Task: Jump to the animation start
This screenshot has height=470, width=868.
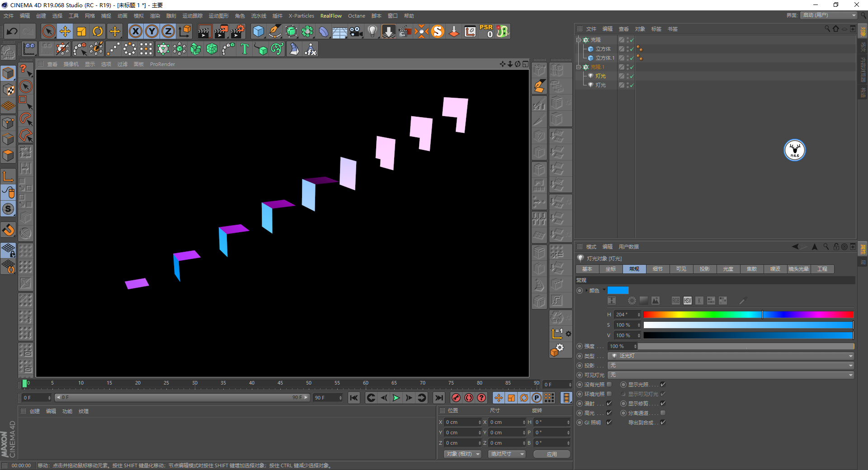Action: 354,398
